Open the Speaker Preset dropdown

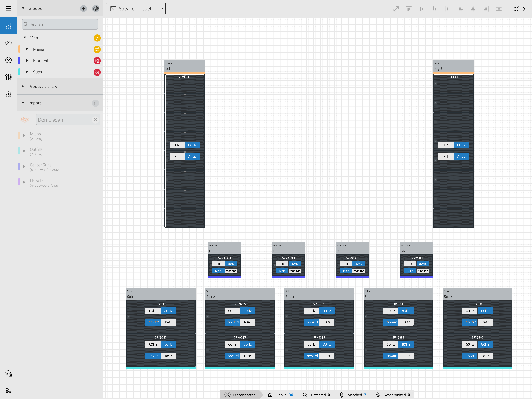136,9
